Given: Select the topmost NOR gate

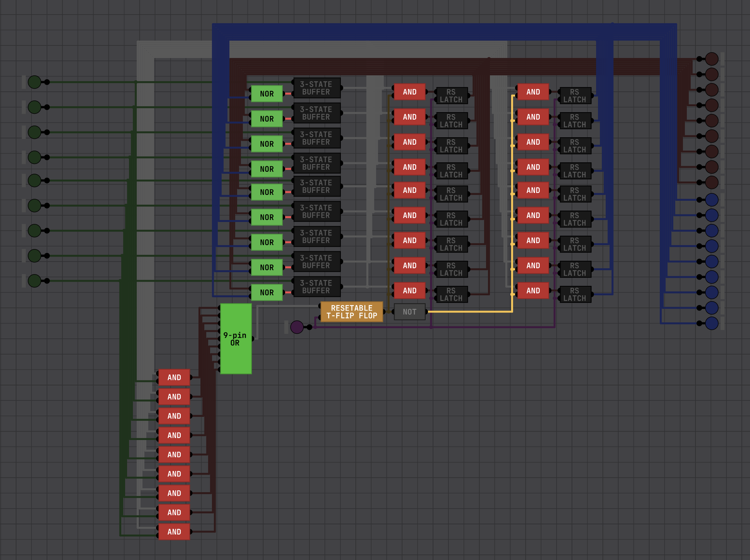Looking at the screenshot, I should (x=267, y=94).
